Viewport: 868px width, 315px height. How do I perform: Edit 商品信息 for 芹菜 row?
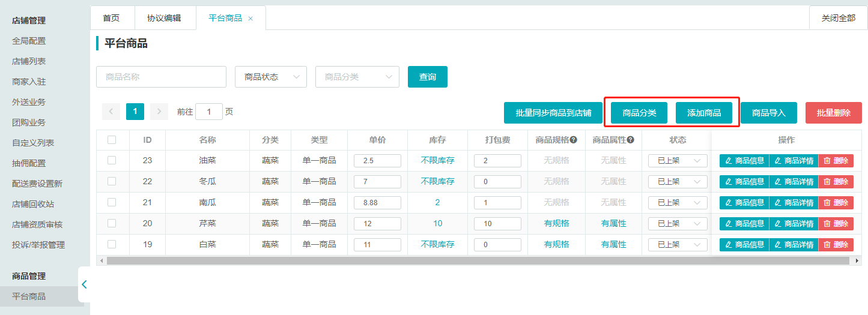click(744, 224)
